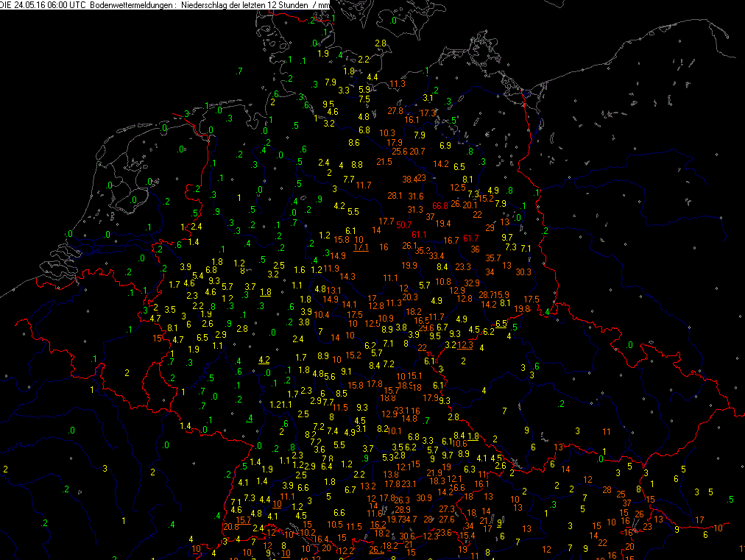The height and width of the screenshot is (560, 745).
Task: Select the underlined 4.2 station value
Action: [x=264, y=360]
